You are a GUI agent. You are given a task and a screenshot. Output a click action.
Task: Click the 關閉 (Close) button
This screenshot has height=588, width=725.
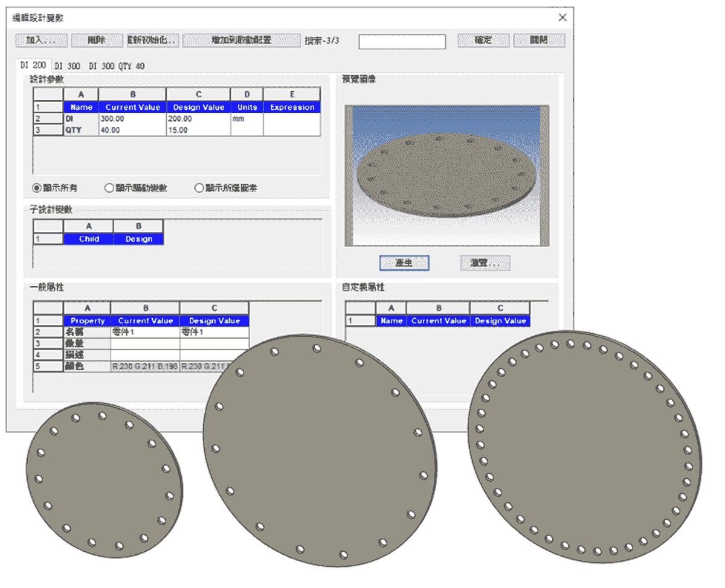point(539,40)
